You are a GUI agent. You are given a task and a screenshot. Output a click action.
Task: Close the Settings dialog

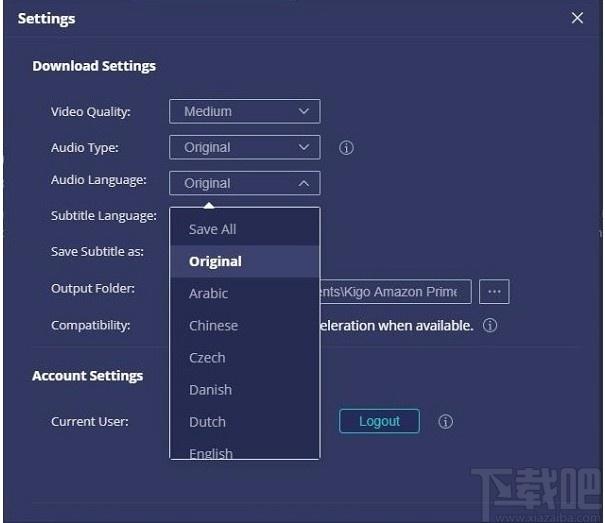click(577, 18)
